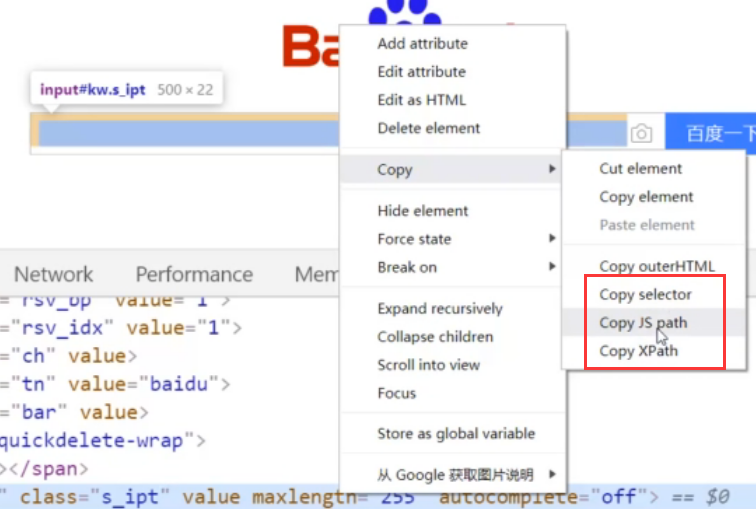Screen dimensions: 756x509
Task: Select Copy selector from submenu
Action: point(645,294)
